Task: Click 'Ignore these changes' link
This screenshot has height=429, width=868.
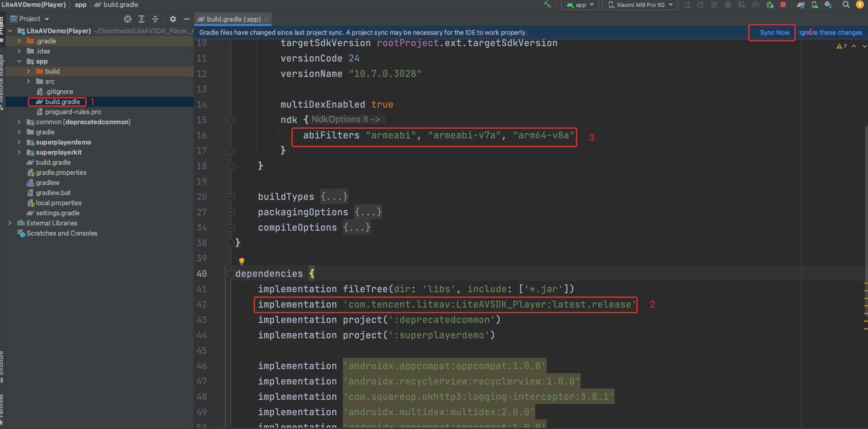Action: [x=831, y=32]
